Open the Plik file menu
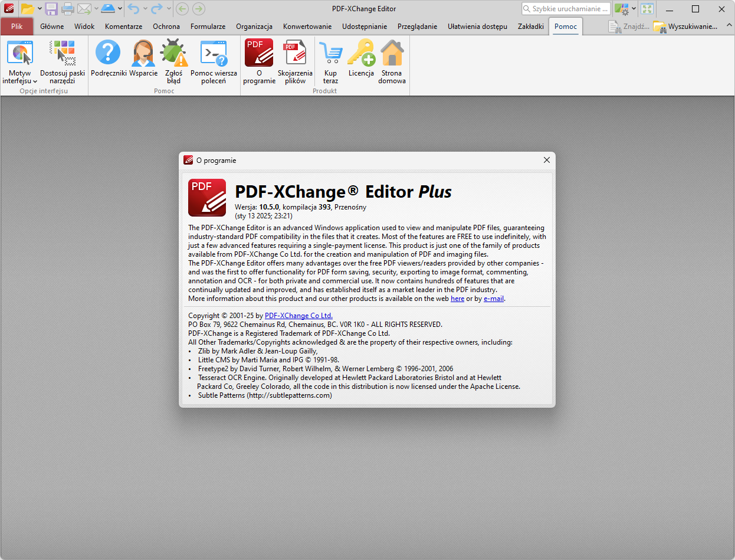This screenshot has width=735, height=560. click(17, 27)
